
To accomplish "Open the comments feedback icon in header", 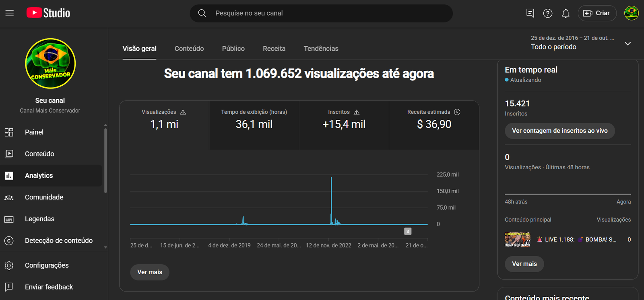I will coord(530,13).
